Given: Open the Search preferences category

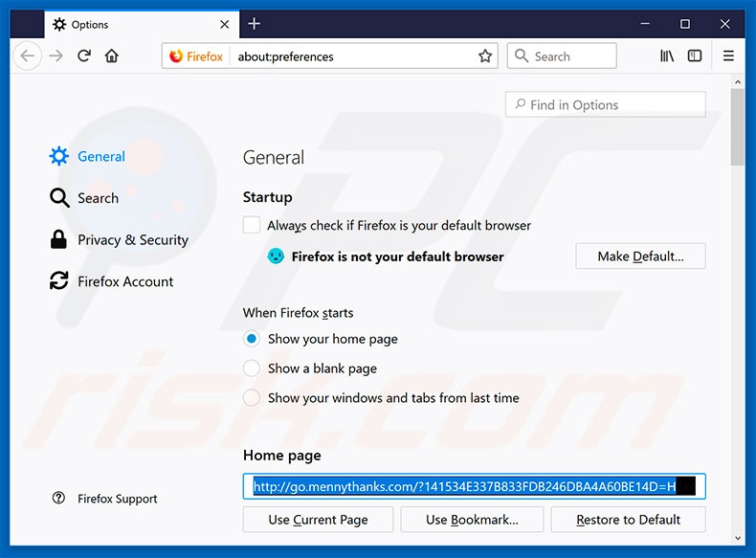Looking at the screenshot, I should tap(97, 198).
